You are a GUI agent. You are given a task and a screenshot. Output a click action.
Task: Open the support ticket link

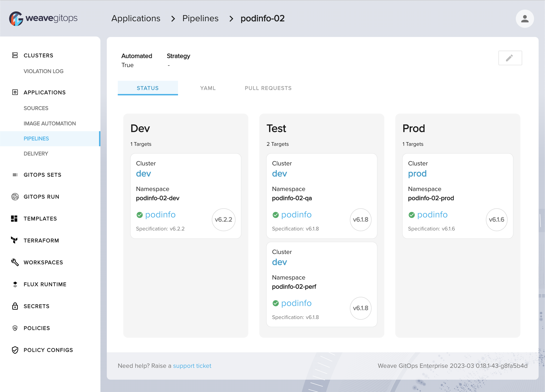click(x=192, y=366)
